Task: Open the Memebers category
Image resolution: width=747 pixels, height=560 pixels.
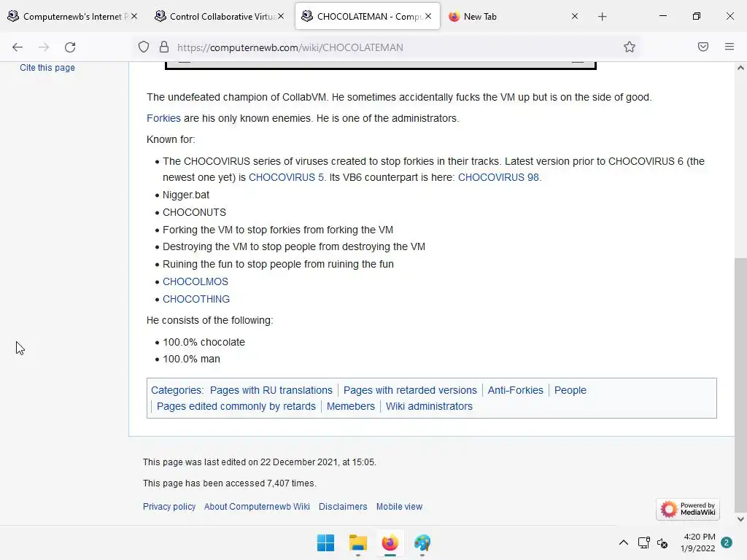Action: coord(351,406)
